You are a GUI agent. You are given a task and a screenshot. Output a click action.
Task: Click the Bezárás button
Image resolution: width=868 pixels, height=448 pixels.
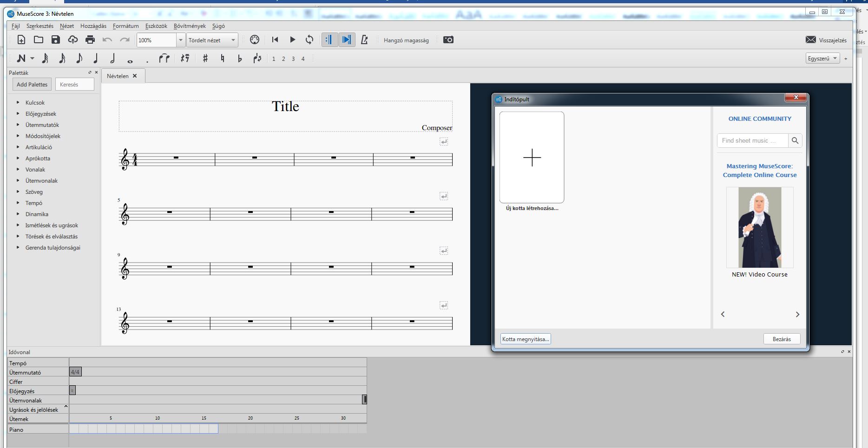[782, 339]
